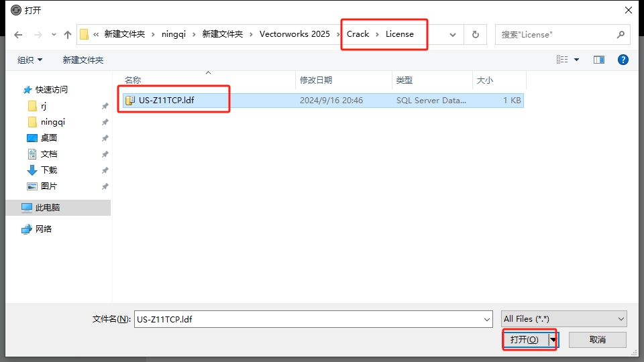Image resolution: width=644 pixels, height=362 pixels.
Task: Click the 取消 button
Action: coord(598,339)
